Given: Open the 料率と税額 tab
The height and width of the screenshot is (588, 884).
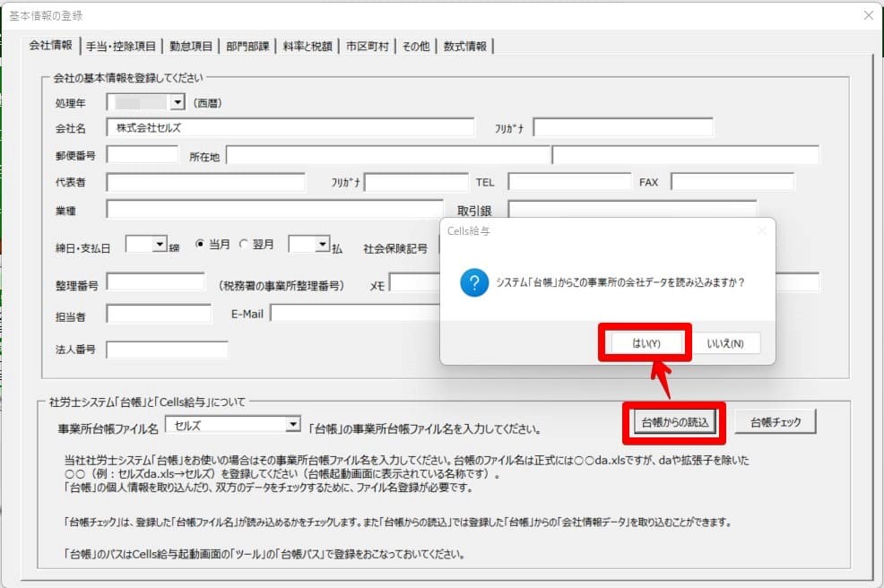Looking at the screenshot, I should point(308,47).
